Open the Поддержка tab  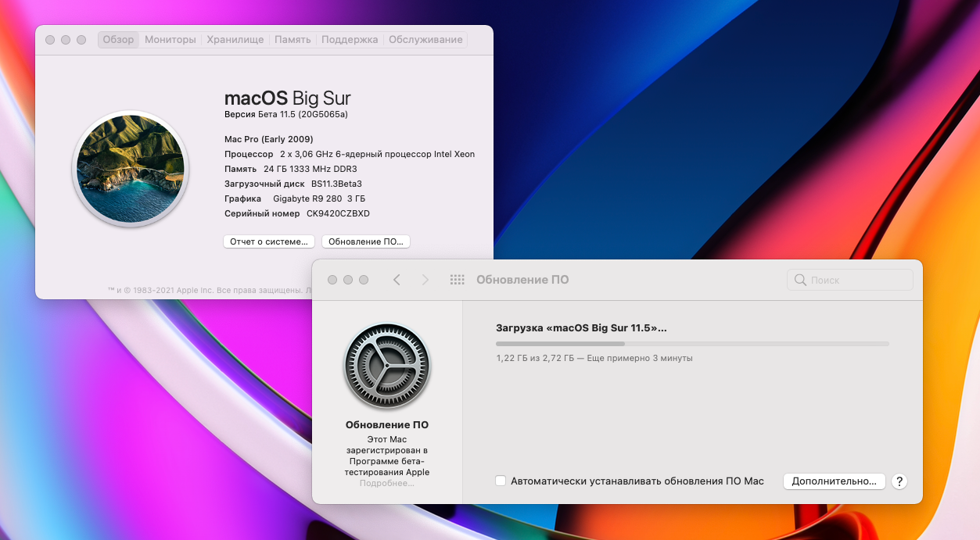click(x=350, y=40)
